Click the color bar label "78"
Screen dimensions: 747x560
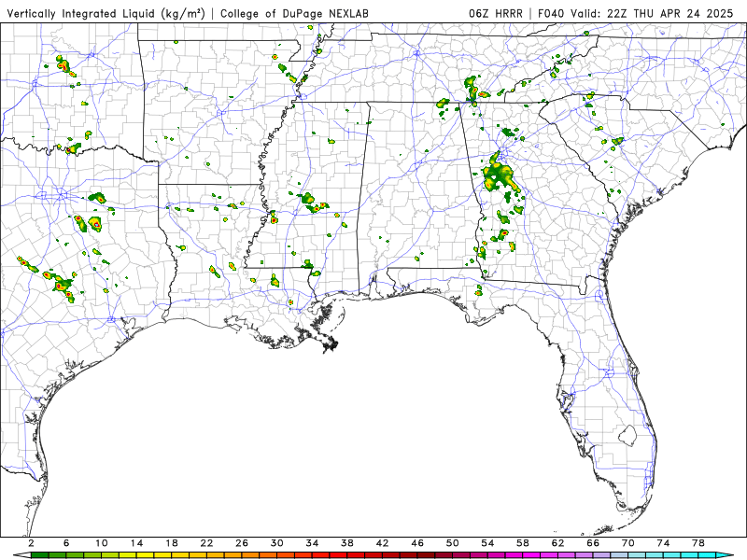click(698, 543)
